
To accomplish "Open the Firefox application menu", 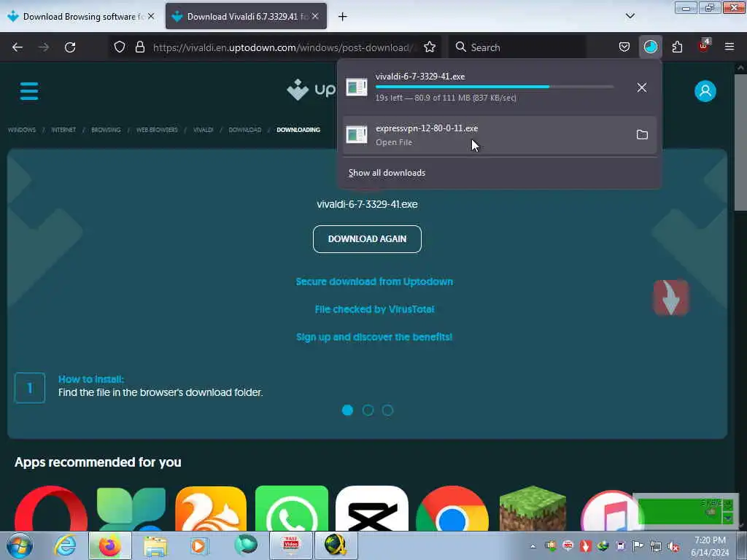I will (729, 47).
